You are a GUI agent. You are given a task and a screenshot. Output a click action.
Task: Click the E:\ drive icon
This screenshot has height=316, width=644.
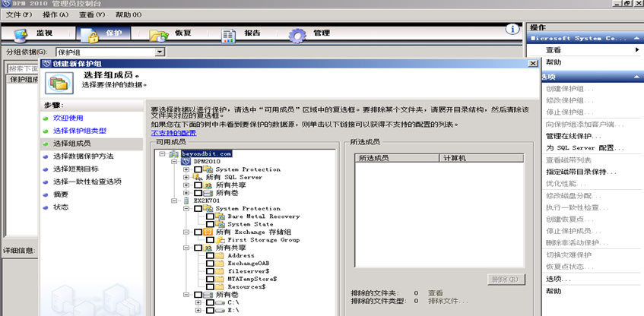(x=221, y=310)
